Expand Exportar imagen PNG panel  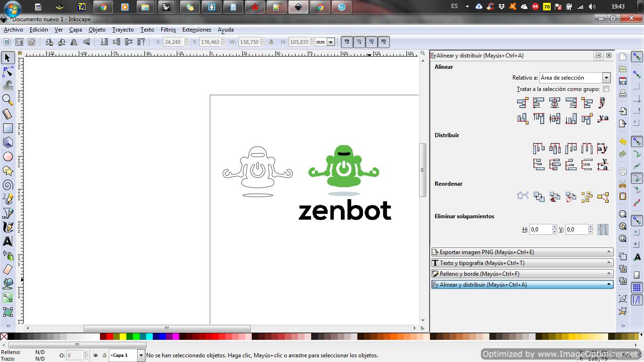tap(522, 252)
